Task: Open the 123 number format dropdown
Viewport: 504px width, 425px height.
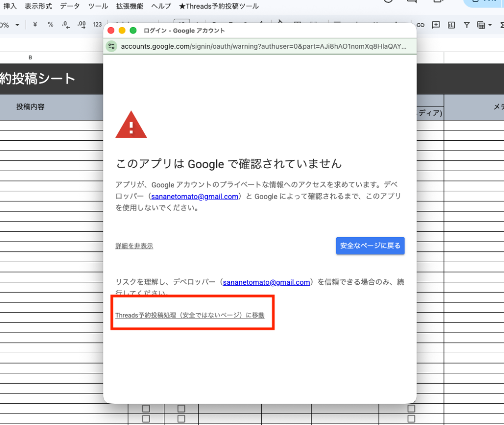Action: [97, 25]
